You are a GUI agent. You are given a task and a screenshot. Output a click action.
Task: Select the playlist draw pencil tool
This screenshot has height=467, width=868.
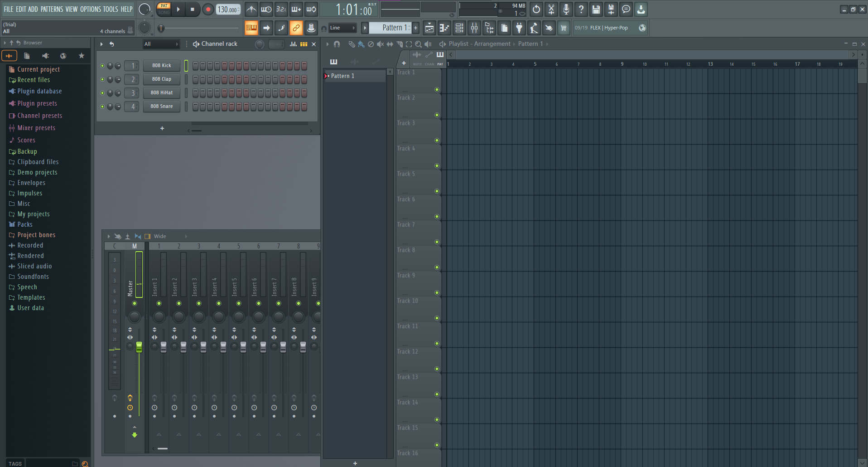[x=351, y=44]
